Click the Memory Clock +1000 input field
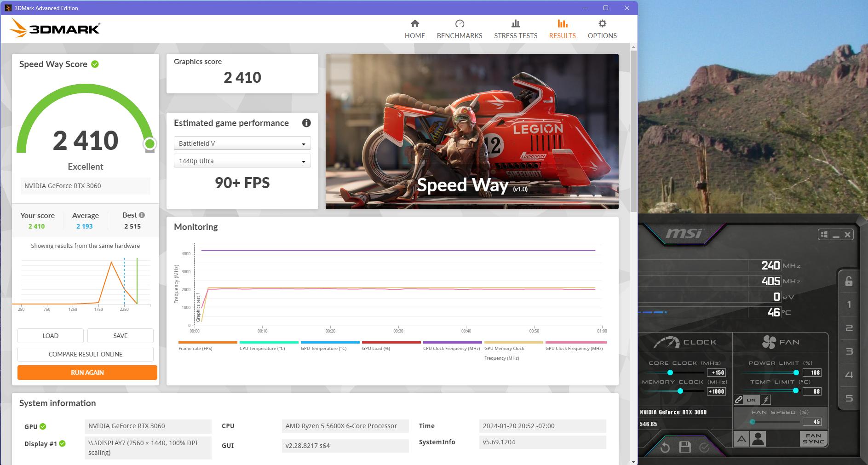868x465 pixels. tap(717, 391)
